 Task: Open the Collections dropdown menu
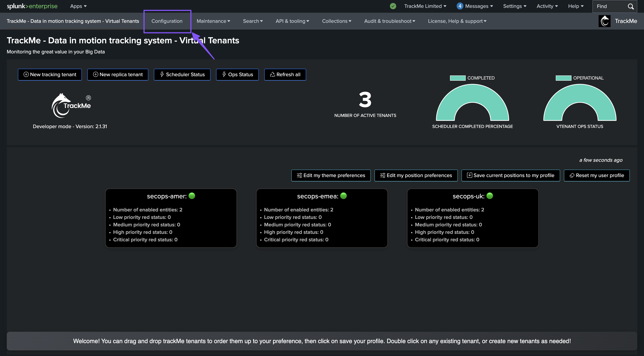click(x=337, y=21)
